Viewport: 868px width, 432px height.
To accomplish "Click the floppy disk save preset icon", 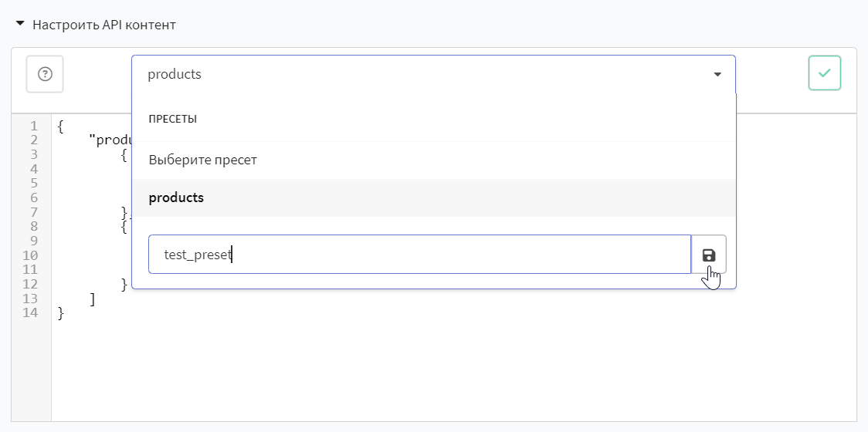I will (709, 255).
